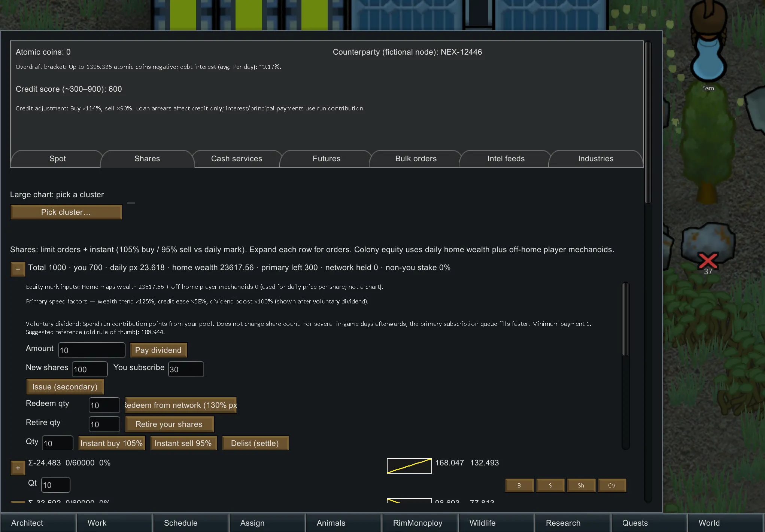Click the Delist (settle) button

click(x=255, y=443)
